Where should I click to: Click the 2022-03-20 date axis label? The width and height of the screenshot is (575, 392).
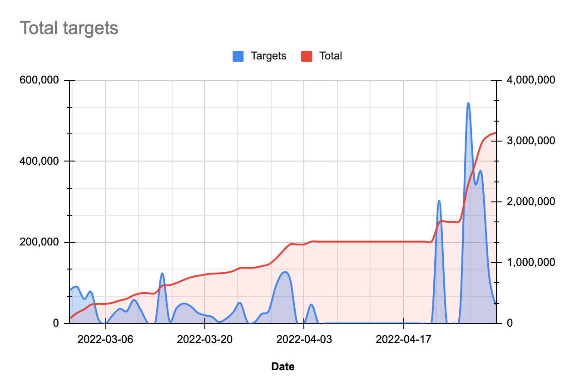pos(205,340)
